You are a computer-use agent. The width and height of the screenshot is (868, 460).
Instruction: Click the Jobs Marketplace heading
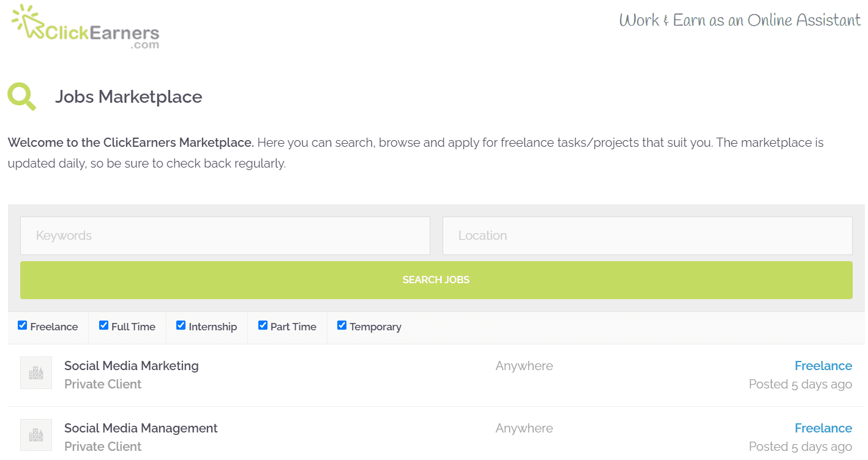pyautogui.click(x=129, y=97)
